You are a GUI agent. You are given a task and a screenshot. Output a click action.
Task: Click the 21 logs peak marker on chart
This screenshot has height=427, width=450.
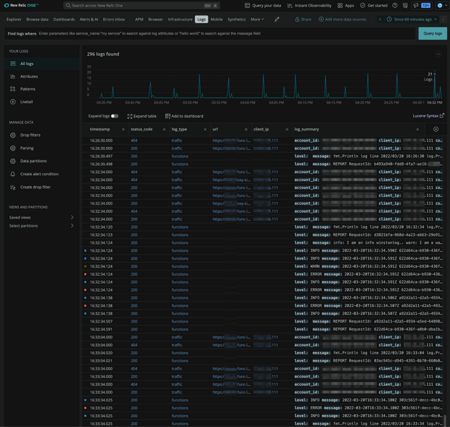[x=434, y=74]
